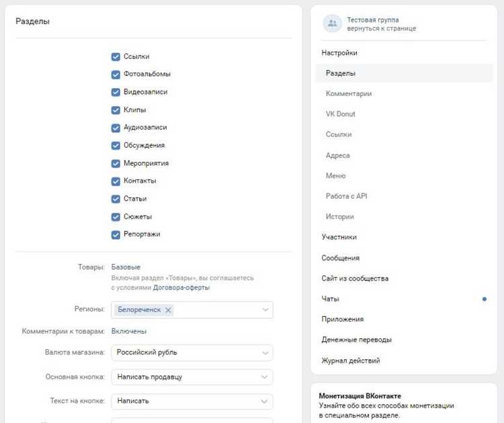Open VK Donut settings
The width and height of the screenshot is (504, 423).
(341, 114)
